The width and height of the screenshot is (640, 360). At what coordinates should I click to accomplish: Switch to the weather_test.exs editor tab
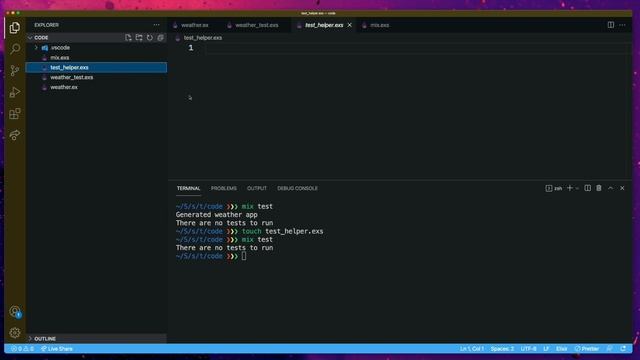coord(257,25)
